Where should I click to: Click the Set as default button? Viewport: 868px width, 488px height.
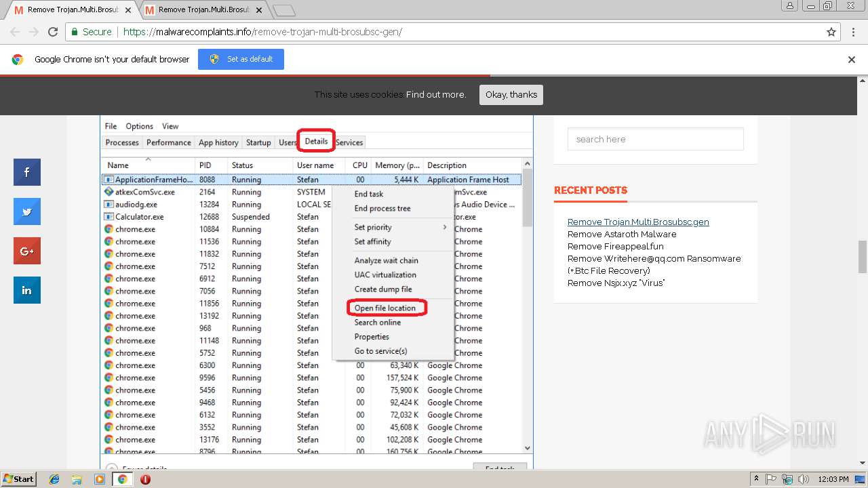tap(241, 60)
